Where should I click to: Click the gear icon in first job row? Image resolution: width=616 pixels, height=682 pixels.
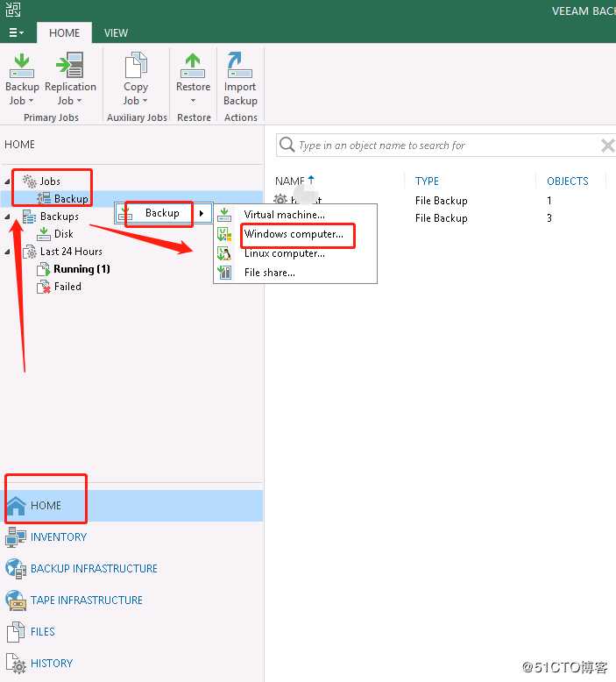(x=280, y=200)
